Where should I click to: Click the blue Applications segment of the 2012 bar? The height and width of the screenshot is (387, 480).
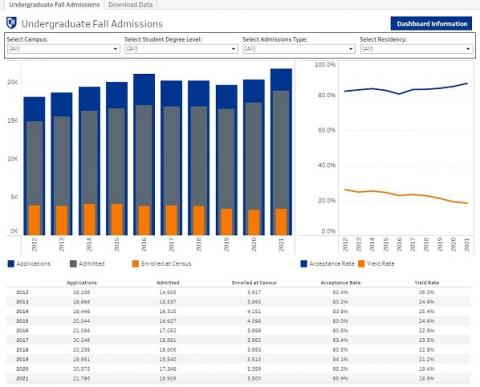tap(34, 109)
